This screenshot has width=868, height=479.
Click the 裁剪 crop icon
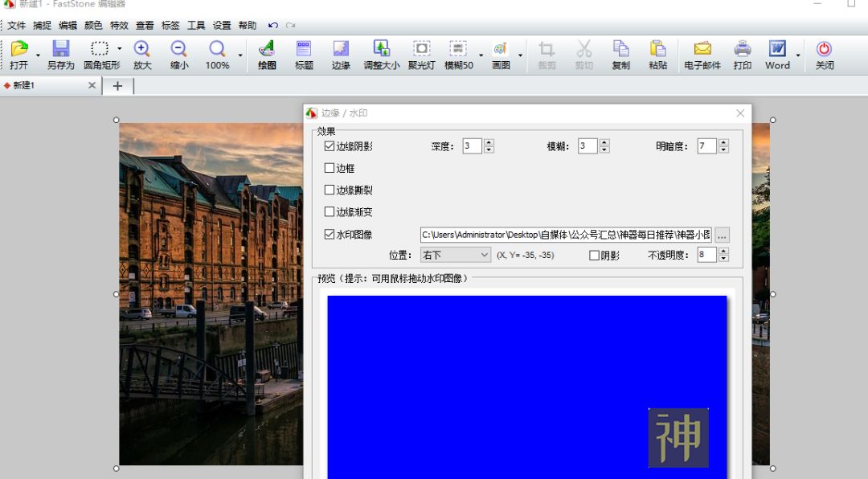[547, 55]
